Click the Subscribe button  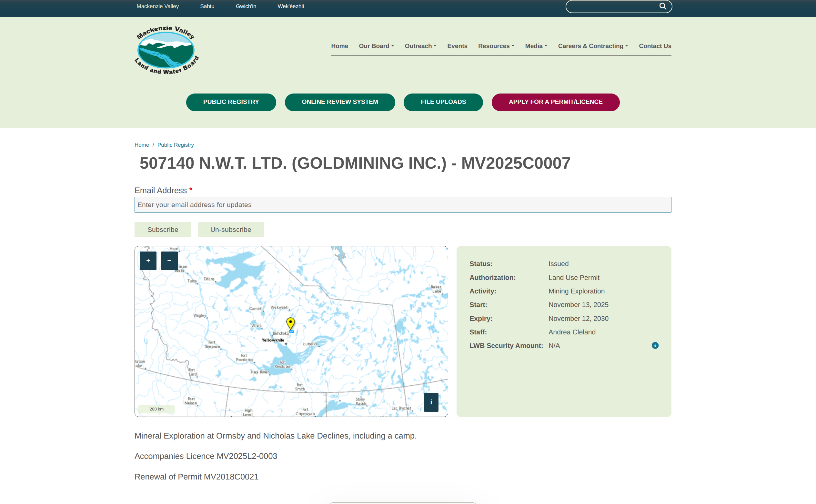163,230
